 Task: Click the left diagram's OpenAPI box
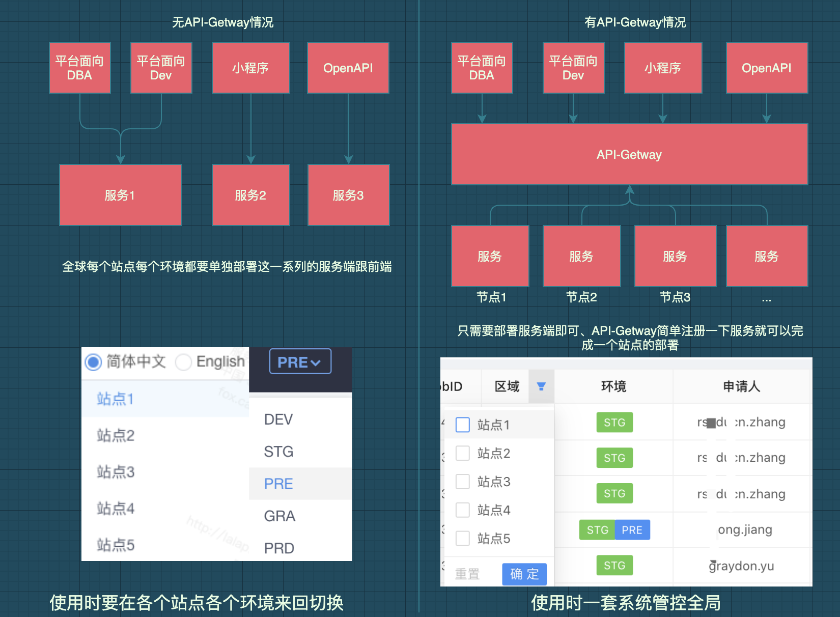348,68
